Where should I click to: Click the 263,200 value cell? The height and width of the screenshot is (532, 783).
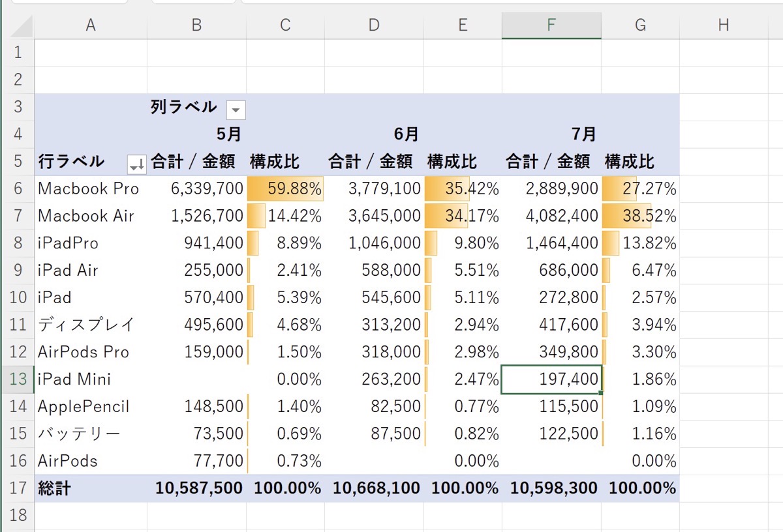pos(374,379)
